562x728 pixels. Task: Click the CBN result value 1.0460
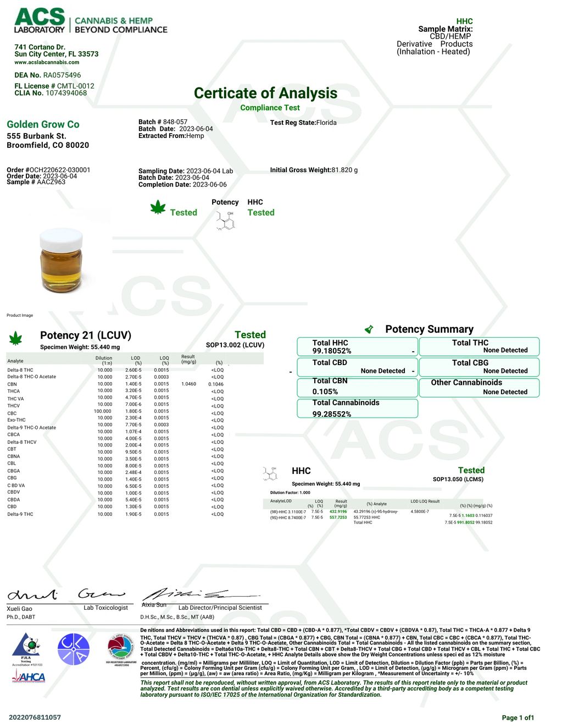point(188,384)
